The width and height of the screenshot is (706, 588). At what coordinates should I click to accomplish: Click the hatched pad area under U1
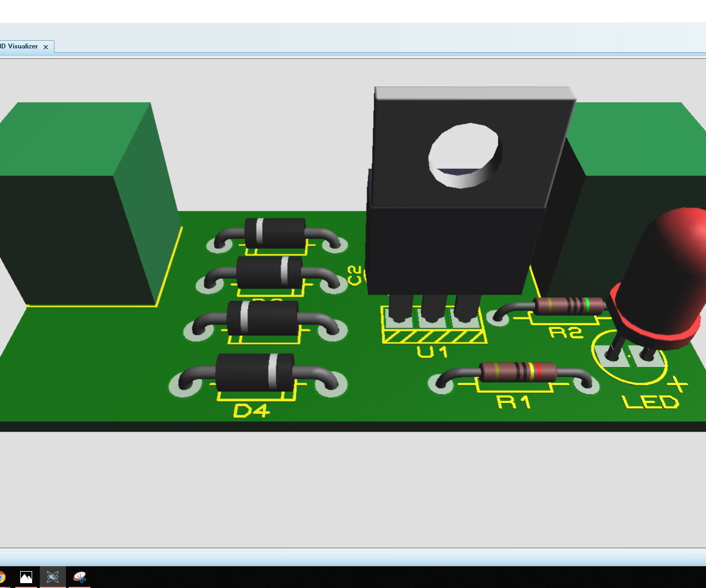(433, 336)
